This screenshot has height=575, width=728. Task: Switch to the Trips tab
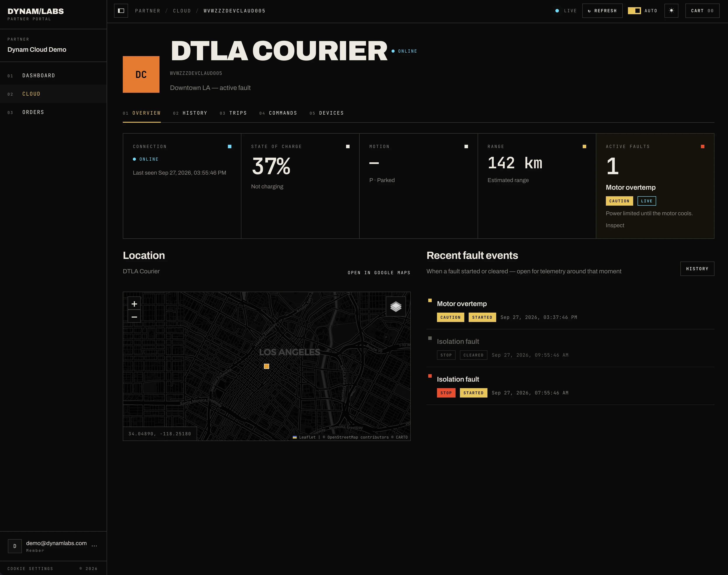pyautogui.click(x=234, y=113)
